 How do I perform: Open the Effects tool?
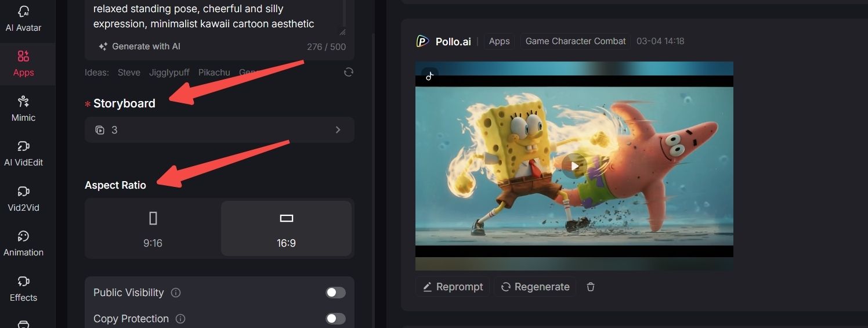[23, 289]
